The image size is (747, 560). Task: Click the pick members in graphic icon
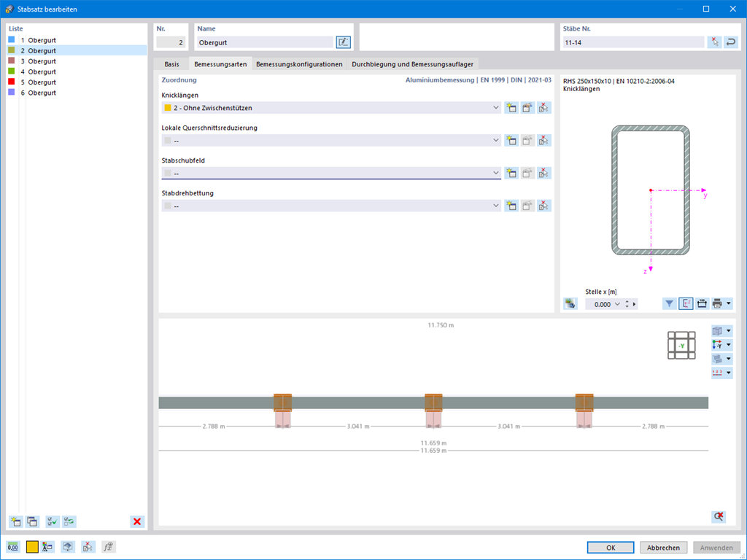point(714,42)
